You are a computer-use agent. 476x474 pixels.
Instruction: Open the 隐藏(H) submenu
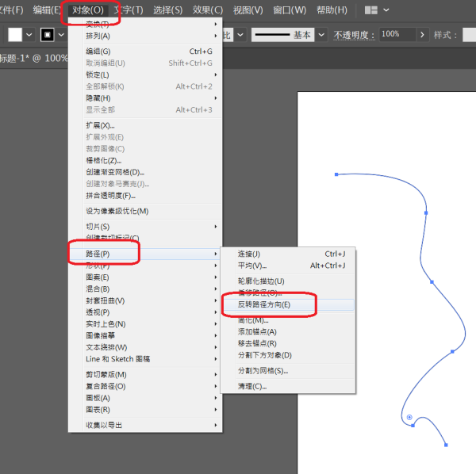[x=145, y=98]
